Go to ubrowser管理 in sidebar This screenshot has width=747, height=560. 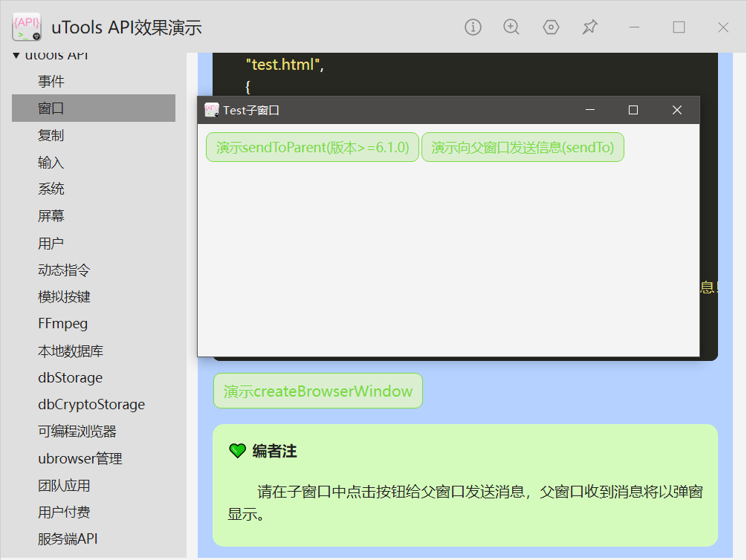click(x=94, y=458)
